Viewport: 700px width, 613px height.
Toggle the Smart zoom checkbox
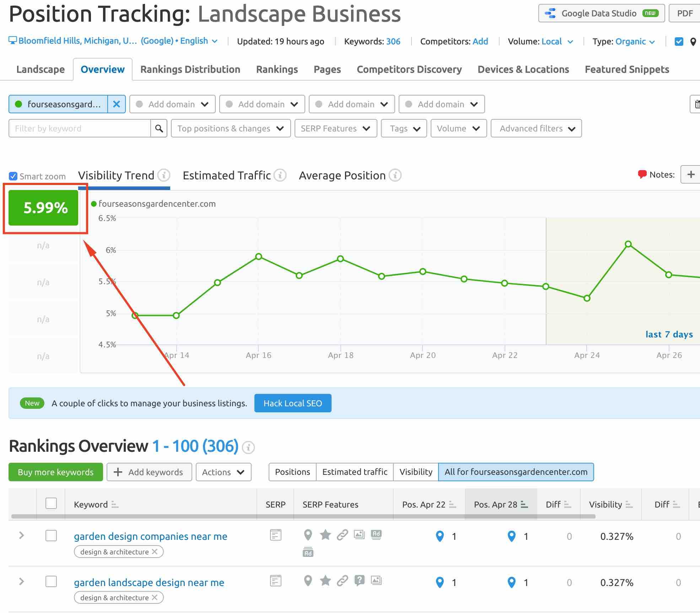(13, 176)
